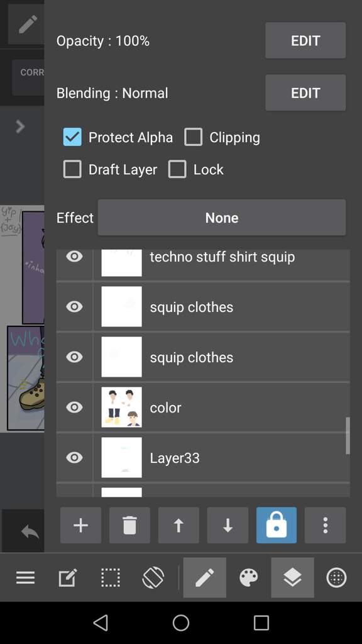Open three-dot layer options menu
The image size is (362, 644).
point(325,525)
